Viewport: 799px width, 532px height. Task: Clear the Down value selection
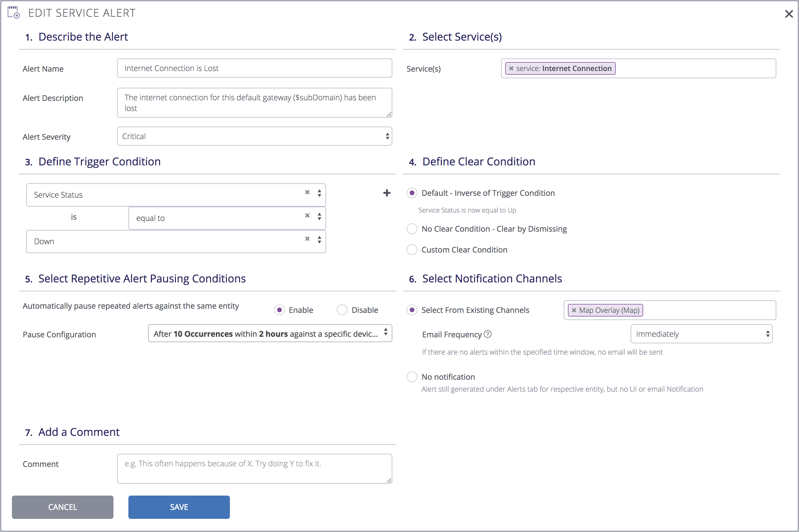coord(307,239)
